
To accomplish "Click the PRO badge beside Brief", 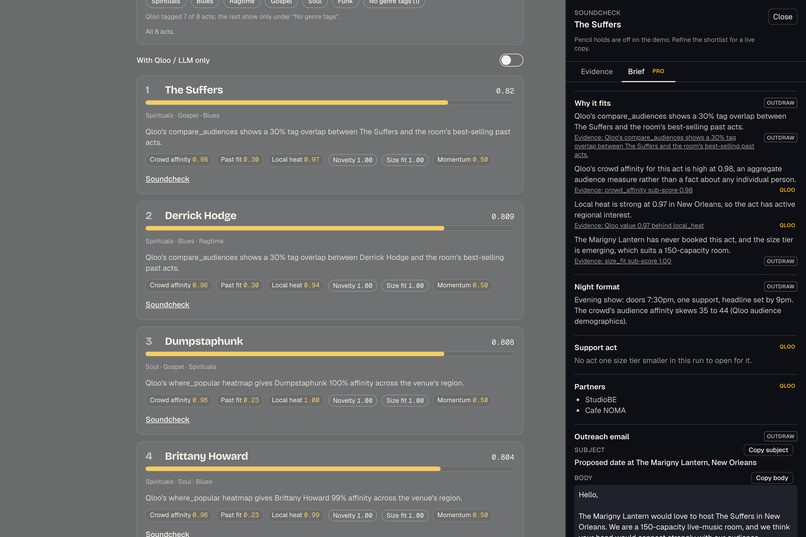I will [658, 71].
